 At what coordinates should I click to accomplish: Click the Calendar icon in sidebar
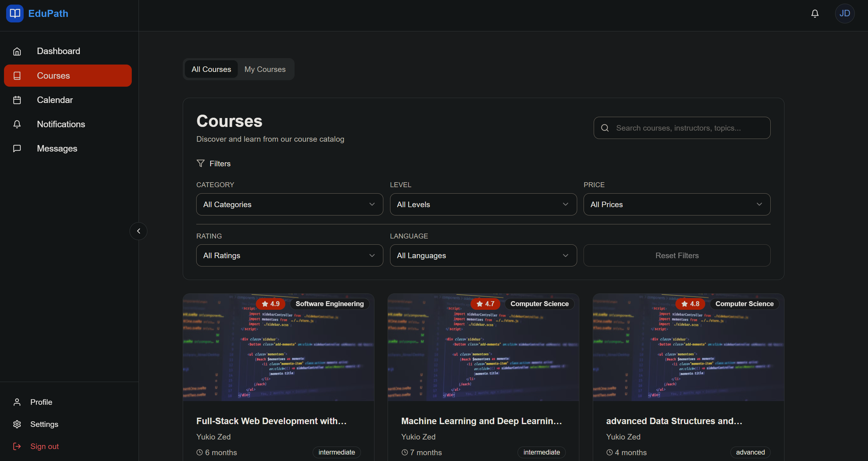click(x=17, y=100)
